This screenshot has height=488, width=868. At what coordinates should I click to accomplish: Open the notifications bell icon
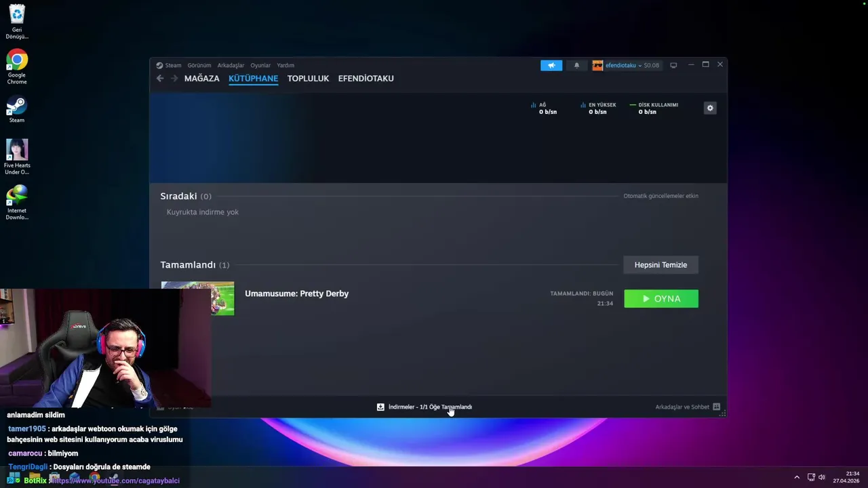tap(576, 65)
